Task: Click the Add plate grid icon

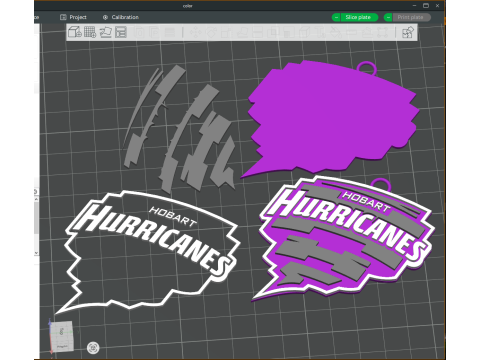Action: coord(90,32)
